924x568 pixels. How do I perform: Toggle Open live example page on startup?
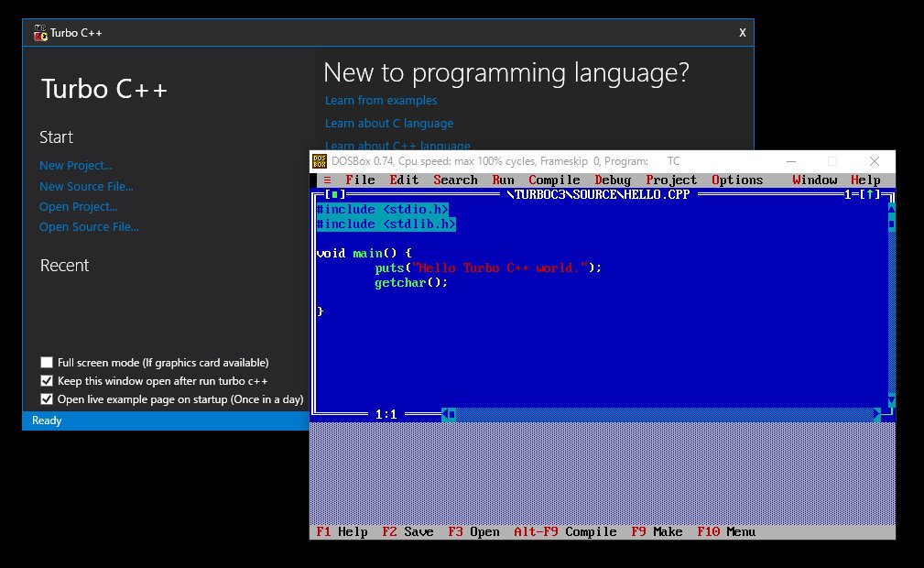click(x=47, y=399)
